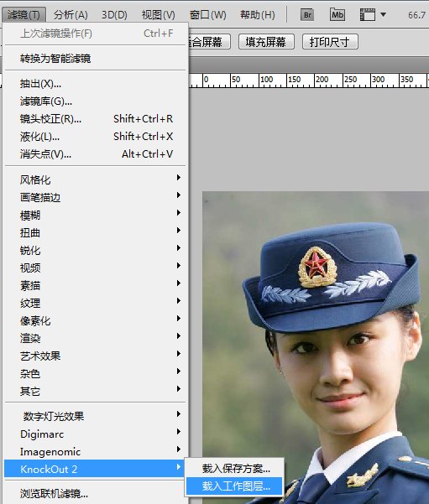Expand the 其它 submenu
The width and height of the screenshot is (429, 504).
(96, 391)
